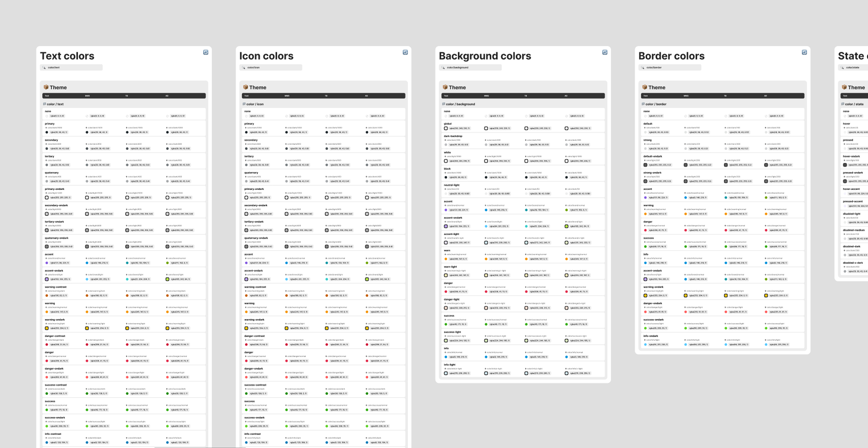
Task: Click the package icon next to Theme in Icon colors
Action: pos(246,87)
